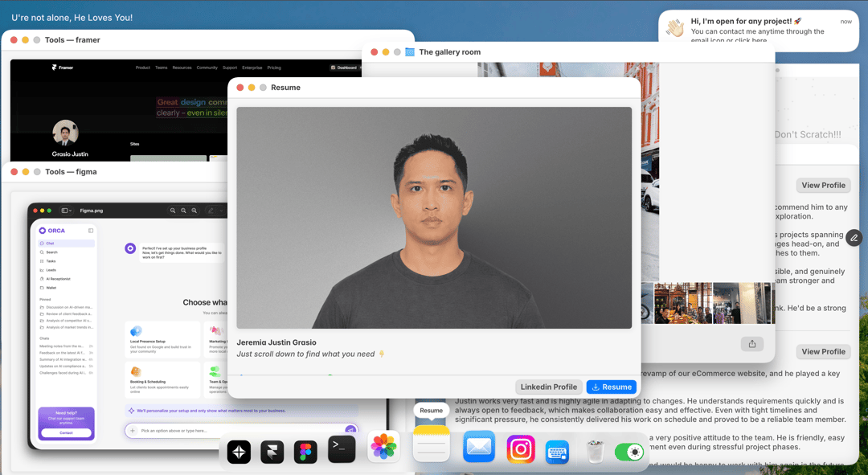The height and width of the screenshot is (475, 868).
Task: Open Instagram from the dock
Action: click(x=521, y=449)
